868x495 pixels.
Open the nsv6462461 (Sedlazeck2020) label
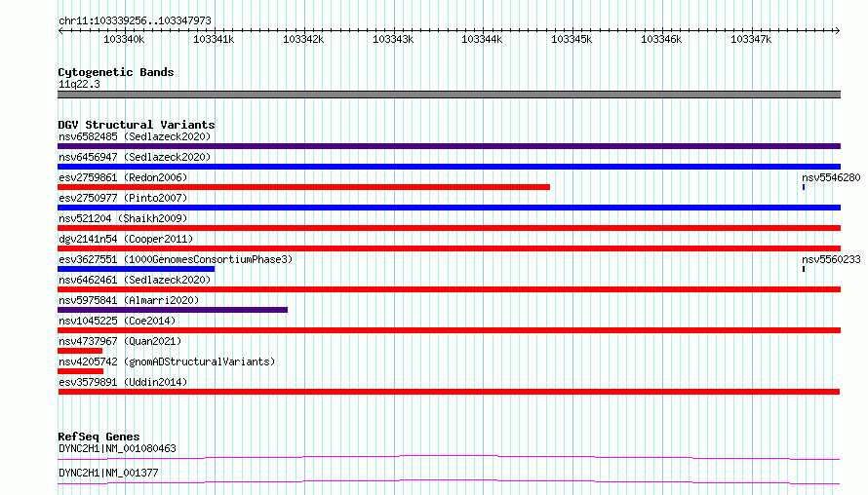(x=135, y=280)
